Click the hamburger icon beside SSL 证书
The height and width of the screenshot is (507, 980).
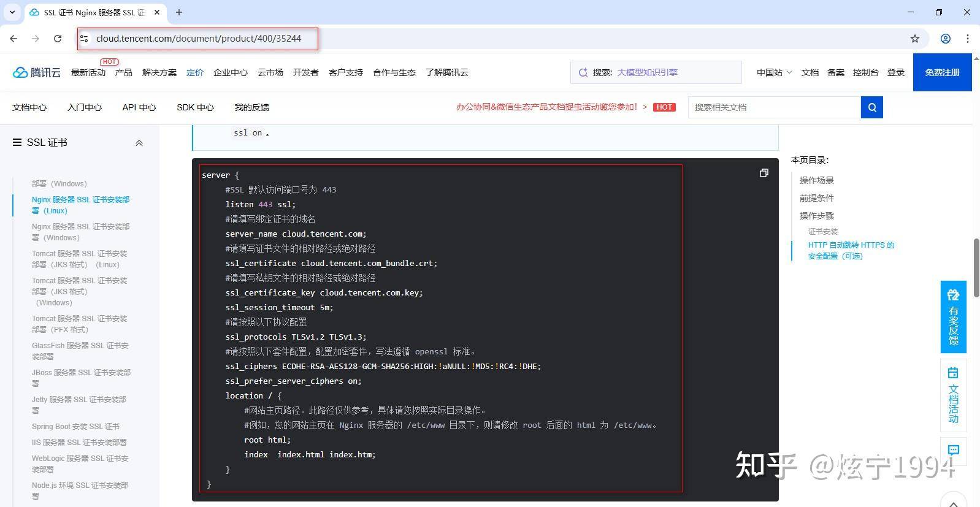(17, 142)
